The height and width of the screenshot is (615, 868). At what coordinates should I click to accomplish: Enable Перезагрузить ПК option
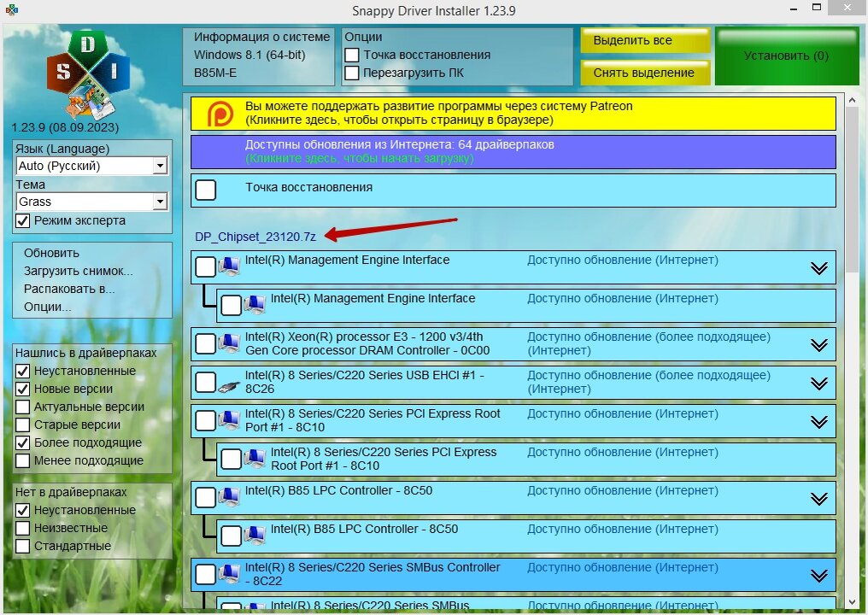tap(351, 73)
